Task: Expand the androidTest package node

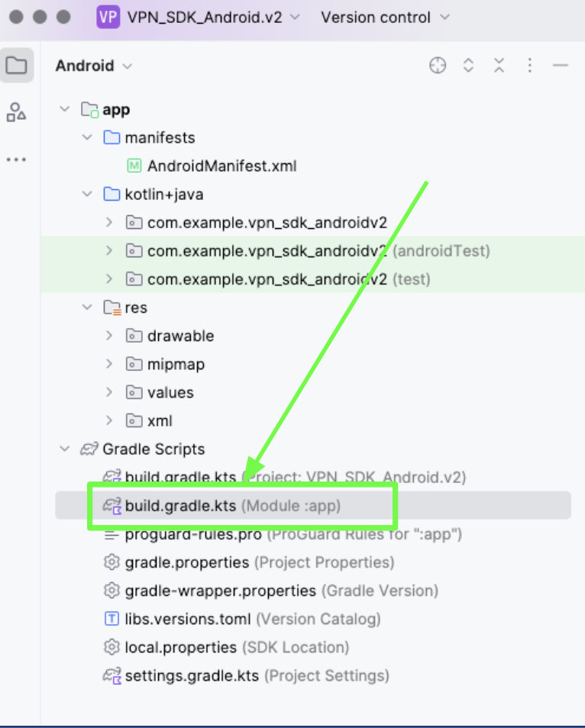Action: click(109, 251)
